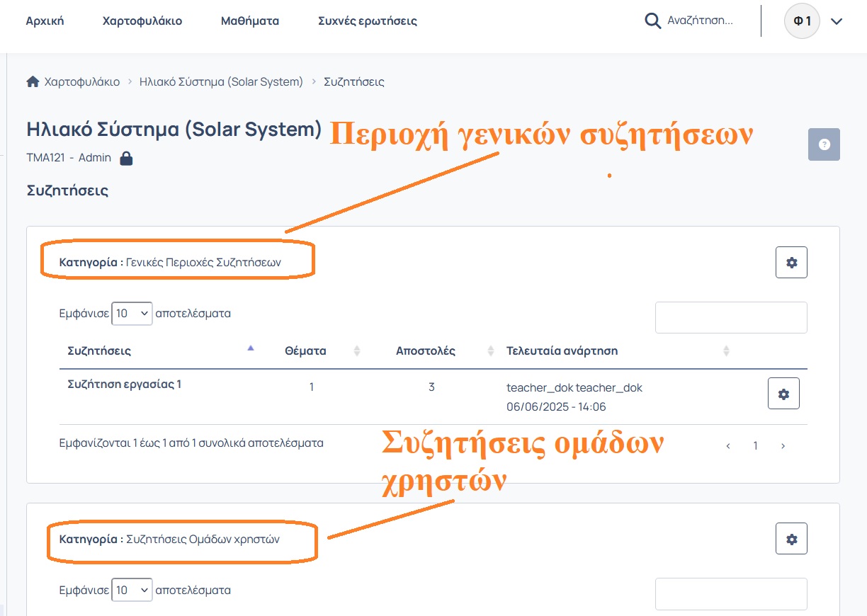
Task: Click the search magnifier icon
Action: point(652,21)
